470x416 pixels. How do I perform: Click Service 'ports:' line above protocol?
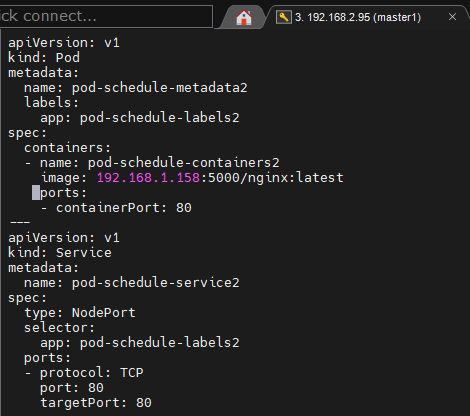[x=47, y=358]
